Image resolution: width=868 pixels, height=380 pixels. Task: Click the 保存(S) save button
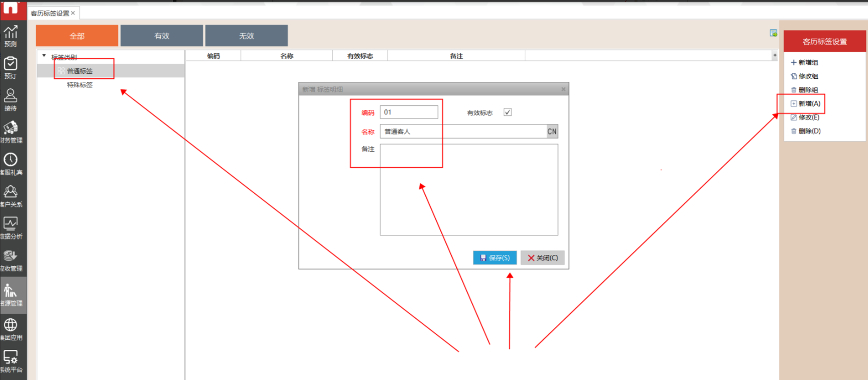tap(495, 258)
